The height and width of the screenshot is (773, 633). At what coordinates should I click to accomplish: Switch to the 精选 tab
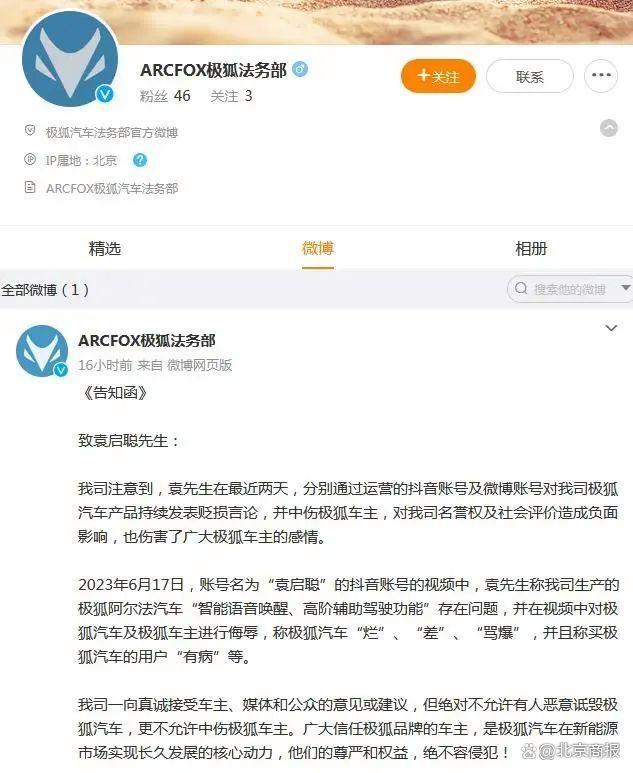105,248
